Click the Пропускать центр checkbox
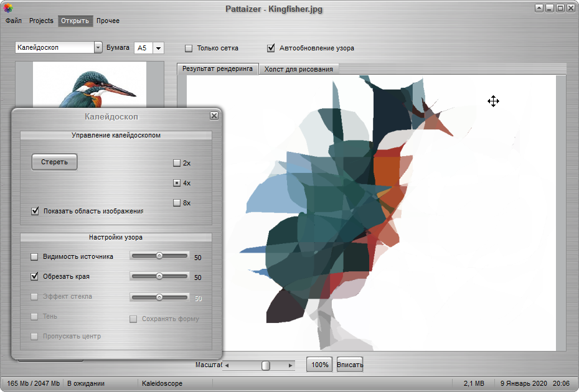 [34, 336]
